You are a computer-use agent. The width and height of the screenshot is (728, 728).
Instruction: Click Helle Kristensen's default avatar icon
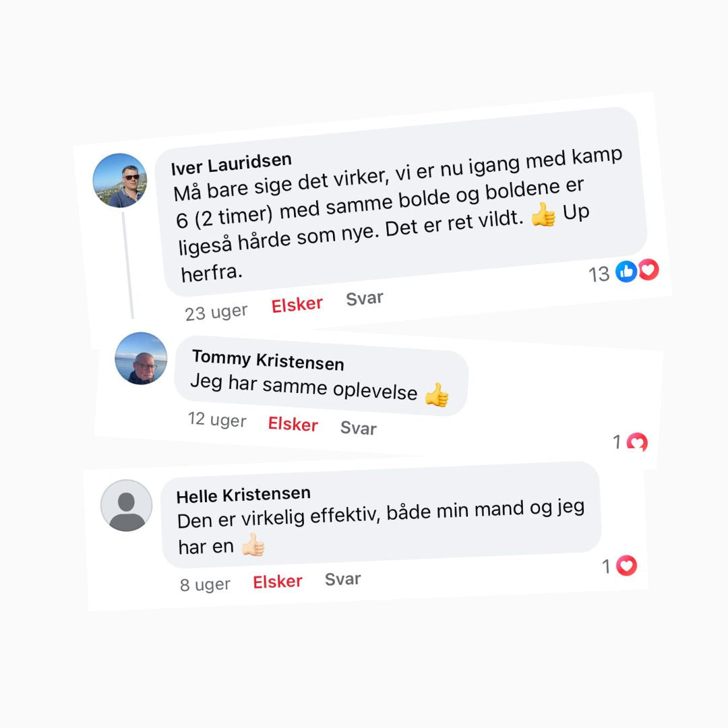(x=126, y=506)
